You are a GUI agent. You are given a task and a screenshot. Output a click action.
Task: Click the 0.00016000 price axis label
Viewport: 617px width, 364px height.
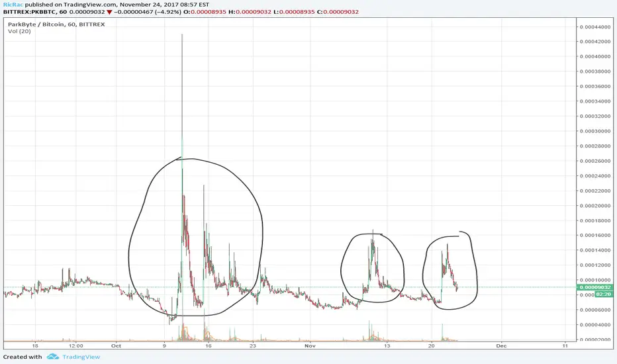pos(595,236)
